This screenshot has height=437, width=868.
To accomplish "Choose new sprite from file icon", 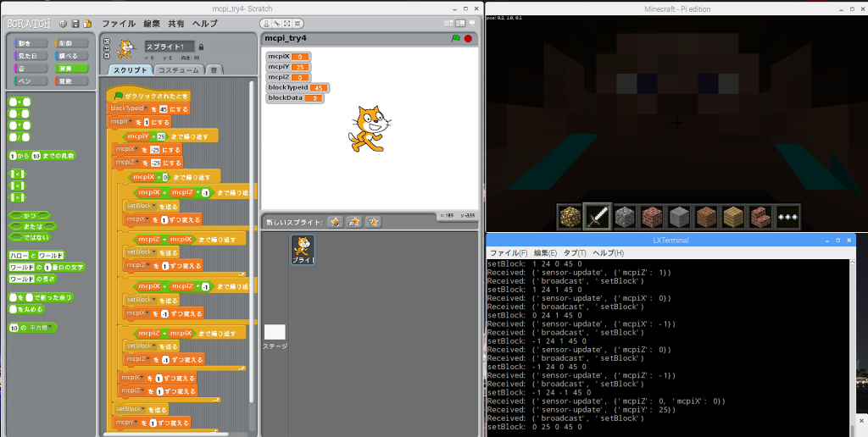I will pyautogui.click(x=353, y=222).
